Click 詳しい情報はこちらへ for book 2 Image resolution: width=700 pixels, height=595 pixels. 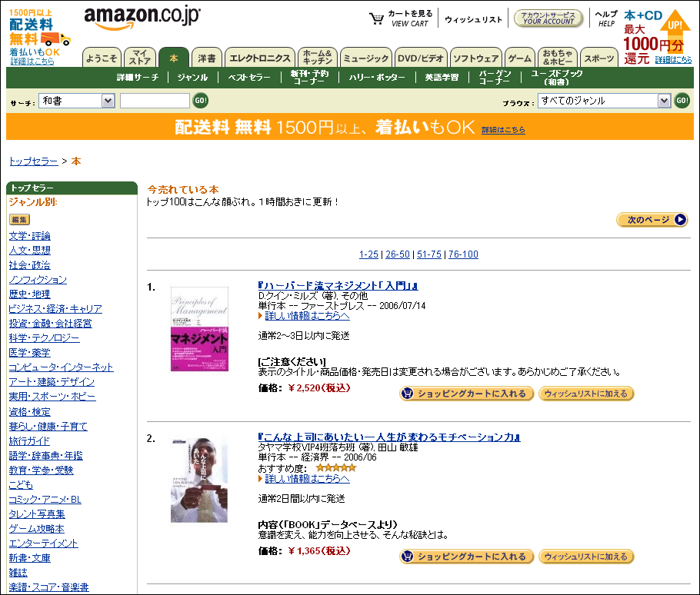[307, 479]
